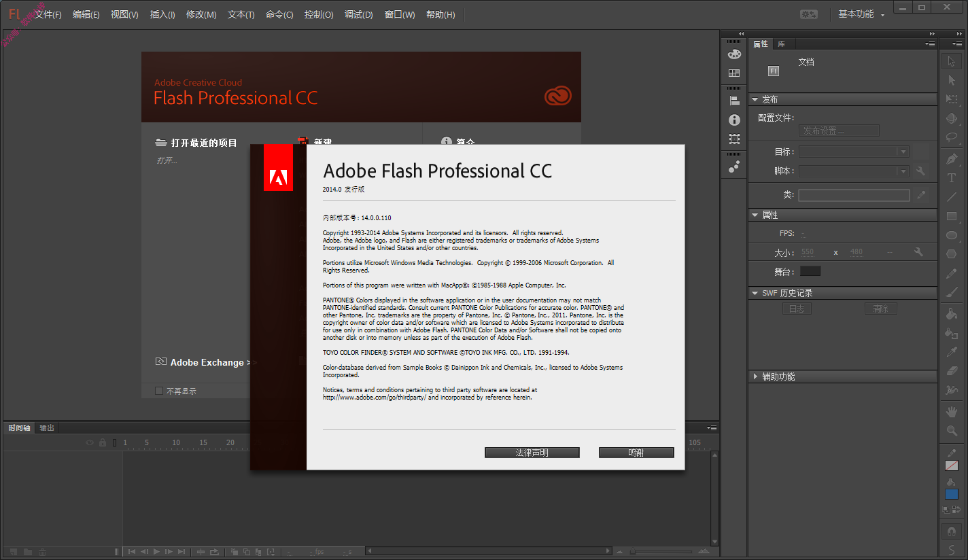Toggle lock all layers padlock in timeline
Viewport: 968px width, 560px height.
pyautogui.click(x=103, y=442)
